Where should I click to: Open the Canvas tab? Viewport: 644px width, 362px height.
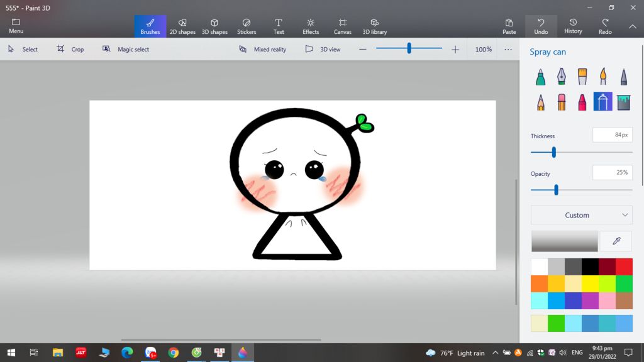pos(343,26)
